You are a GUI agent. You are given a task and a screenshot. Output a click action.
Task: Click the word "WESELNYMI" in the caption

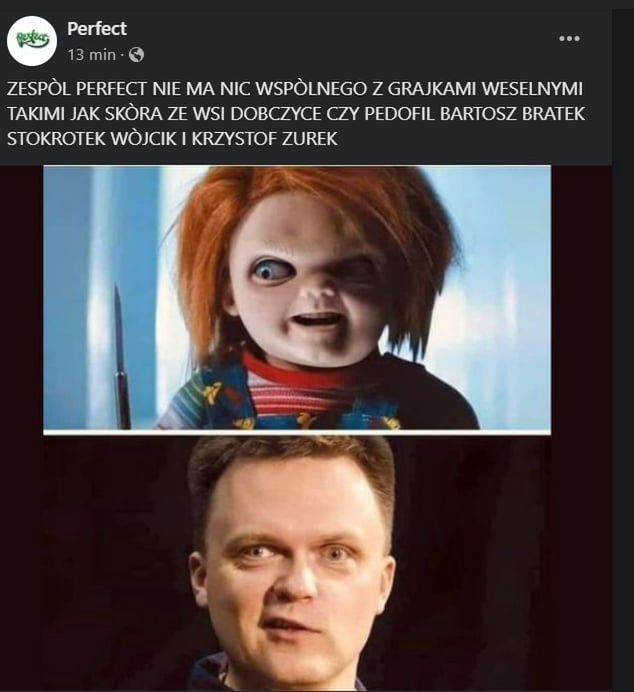click(x=532, y=89)
